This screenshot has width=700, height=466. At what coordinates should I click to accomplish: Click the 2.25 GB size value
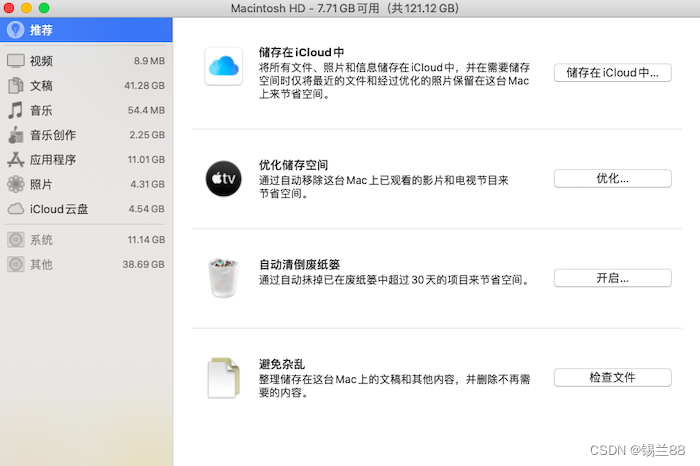point(147,135)
